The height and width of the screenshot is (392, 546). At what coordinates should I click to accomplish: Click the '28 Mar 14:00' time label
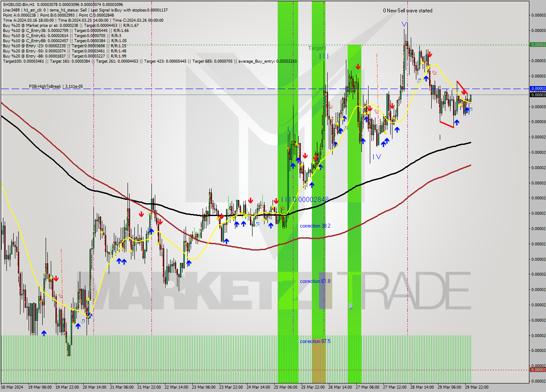[422, 387]
